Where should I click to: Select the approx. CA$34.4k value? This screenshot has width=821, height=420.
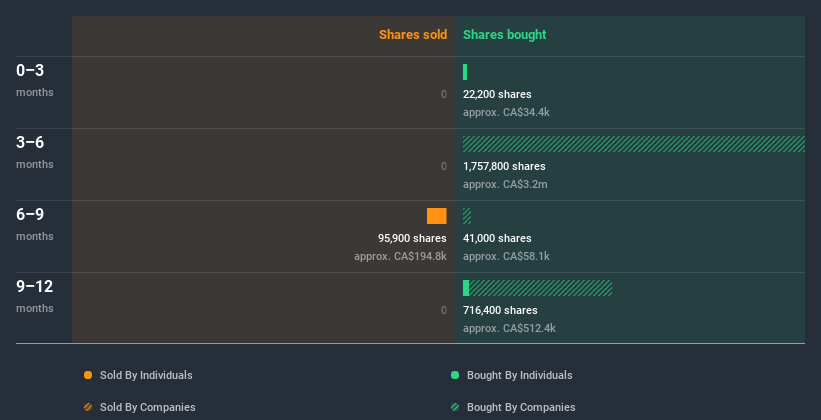(506, 112)
